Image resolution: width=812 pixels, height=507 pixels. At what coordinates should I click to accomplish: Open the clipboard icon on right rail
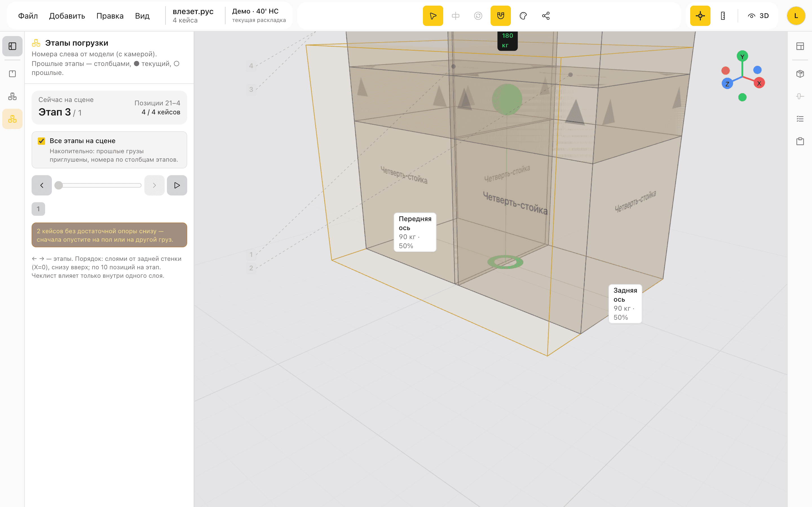(x=800, y=141)
